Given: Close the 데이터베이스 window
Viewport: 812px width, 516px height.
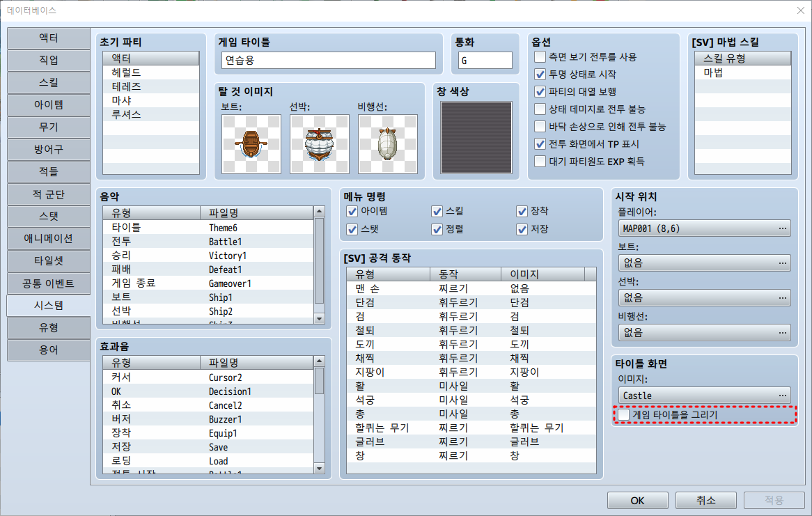Looking at the screenshot, I should [801, 10].
